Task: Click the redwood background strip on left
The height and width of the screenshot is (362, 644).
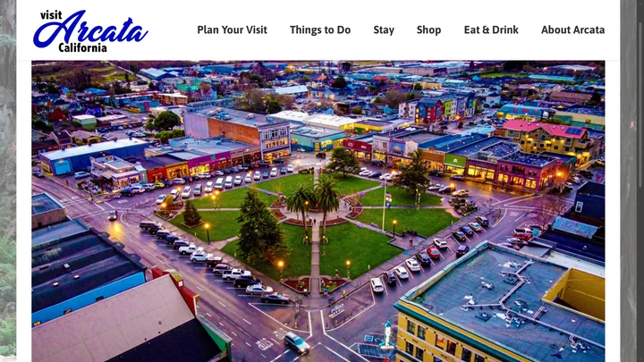Action: [x=8, y=181]
